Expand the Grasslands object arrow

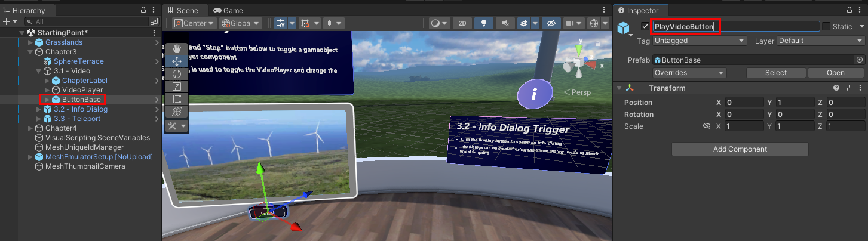[x=31, y=42]
